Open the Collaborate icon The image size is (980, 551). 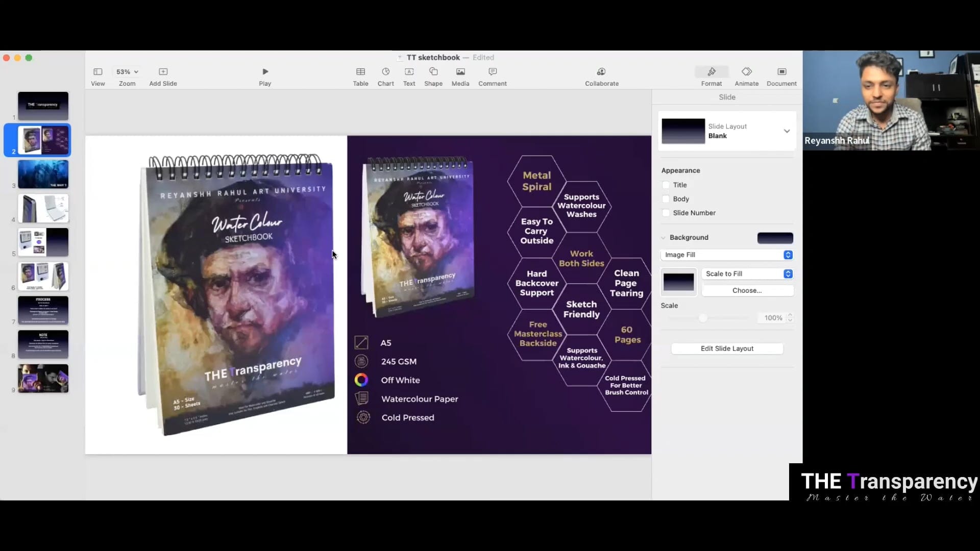point(601,72)
